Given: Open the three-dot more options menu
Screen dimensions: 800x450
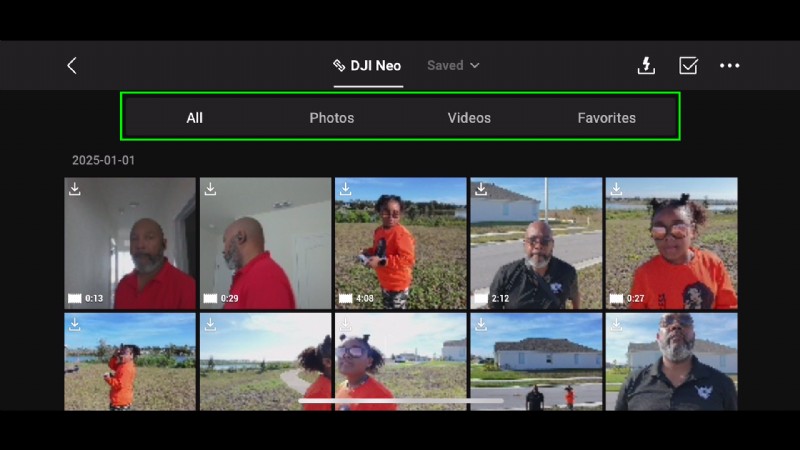Looking at the screenshot, I should coord(729,65).
